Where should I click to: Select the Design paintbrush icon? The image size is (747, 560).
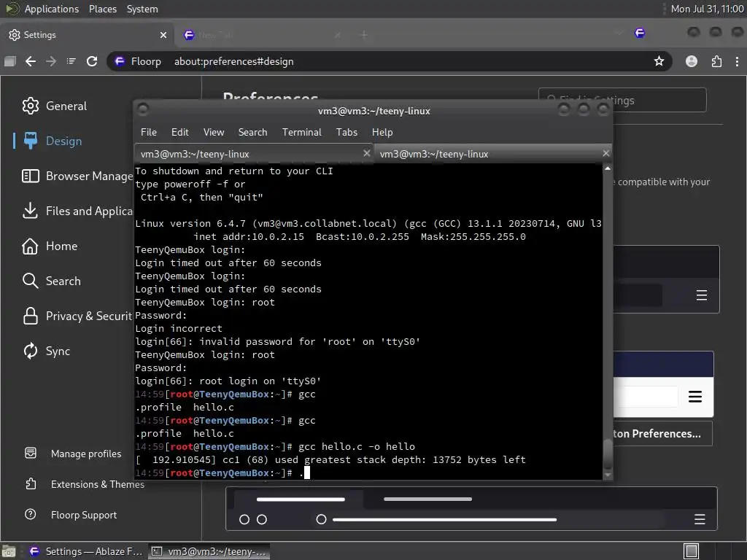tap(31, 141)
